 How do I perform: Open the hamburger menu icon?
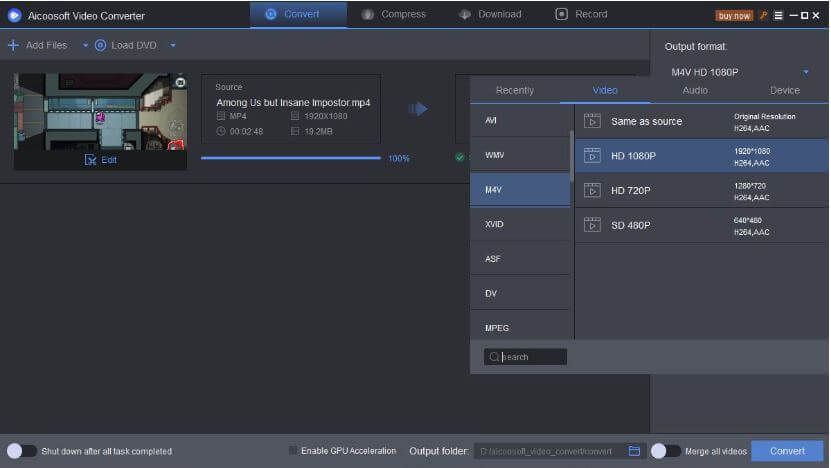point(778,15)
